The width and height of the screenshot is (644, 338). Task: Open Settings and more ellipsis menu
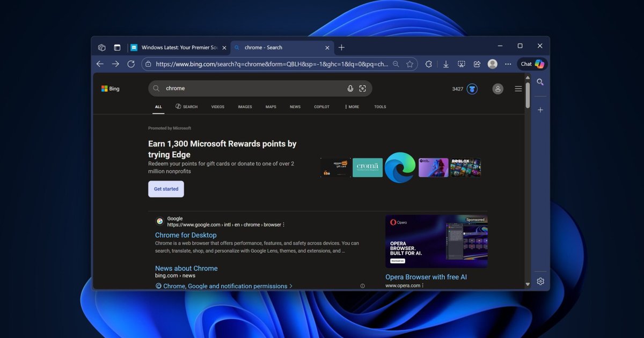point(508,64)
